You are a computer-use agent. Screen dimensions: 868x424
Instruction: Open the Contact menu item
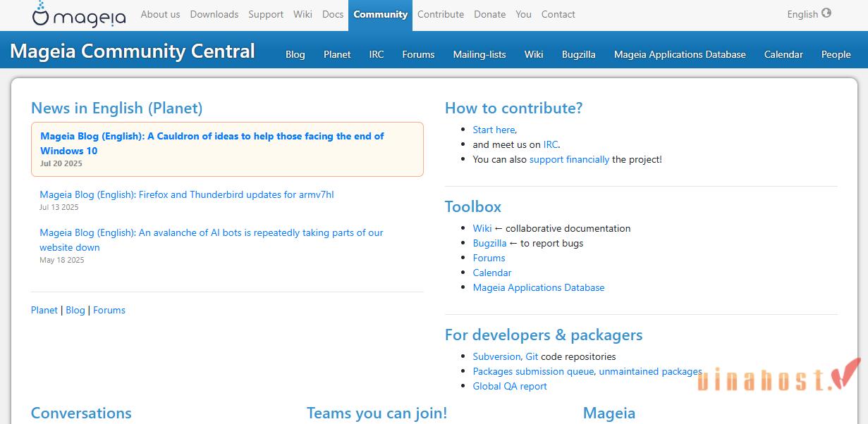click(x=558, y=14)
